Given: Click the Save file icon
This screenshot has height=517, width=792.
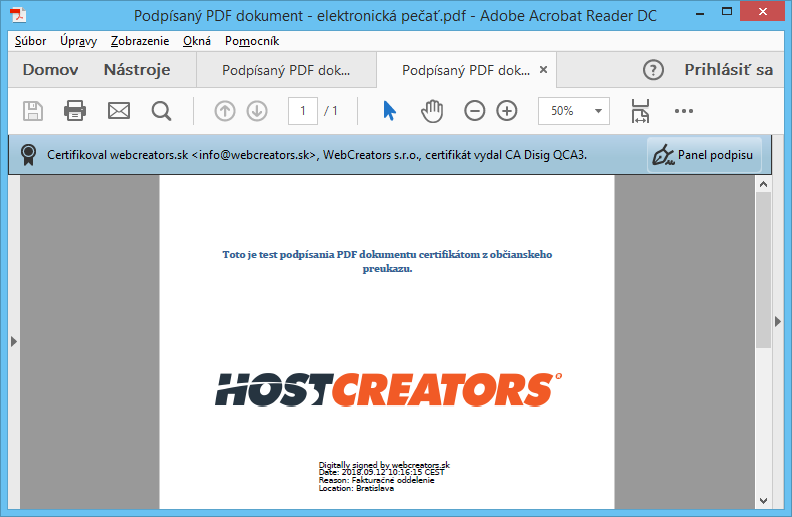Looking at the screenshot, I should coord(33,111).
